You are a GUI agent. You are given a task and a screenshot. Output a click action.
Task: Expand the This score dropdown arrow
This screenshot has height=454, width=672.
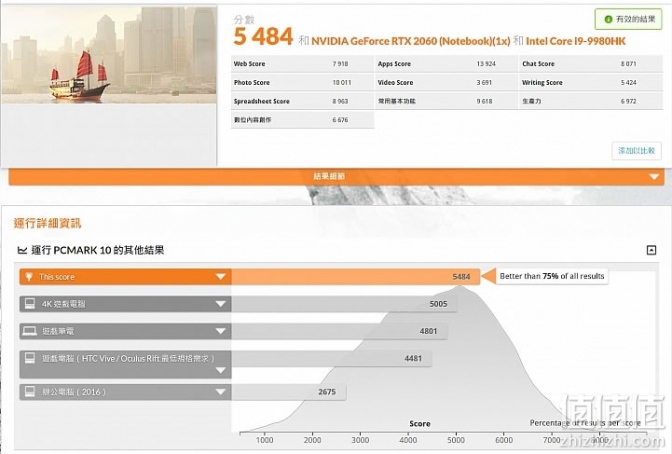point(221,277)
